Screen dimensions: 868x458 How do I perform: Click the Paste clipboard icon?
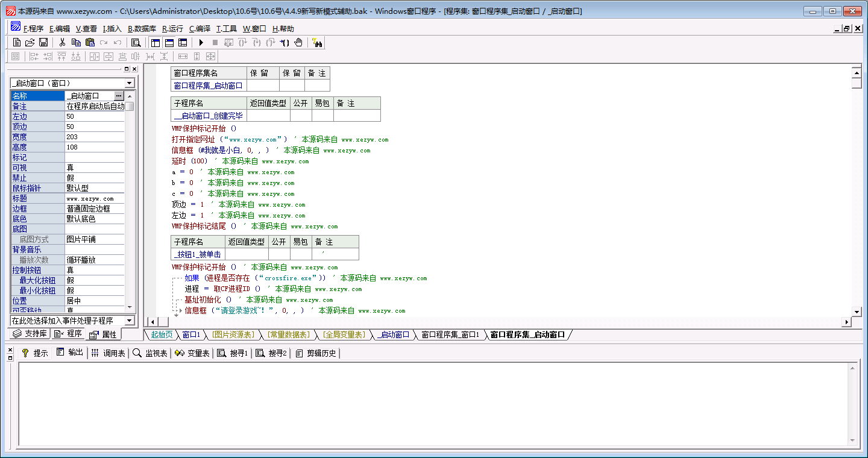[x=90, y=42]
